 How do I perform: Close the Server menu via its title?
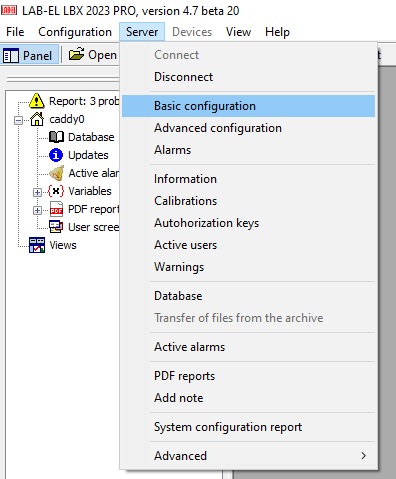142,32
